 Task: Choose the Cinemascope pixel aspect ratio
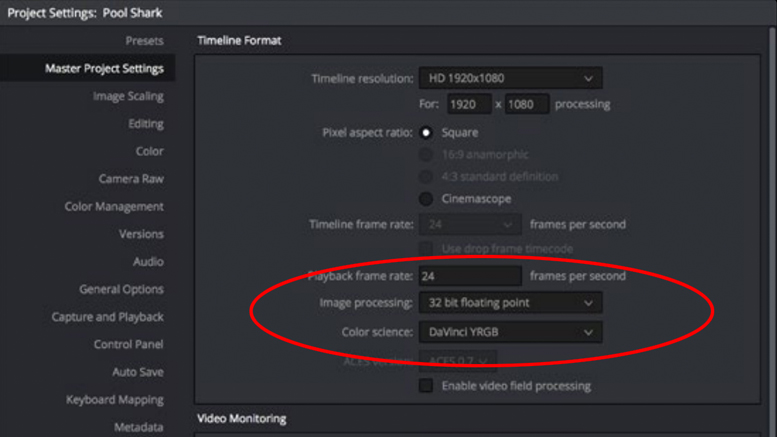[x=426, y=199]
